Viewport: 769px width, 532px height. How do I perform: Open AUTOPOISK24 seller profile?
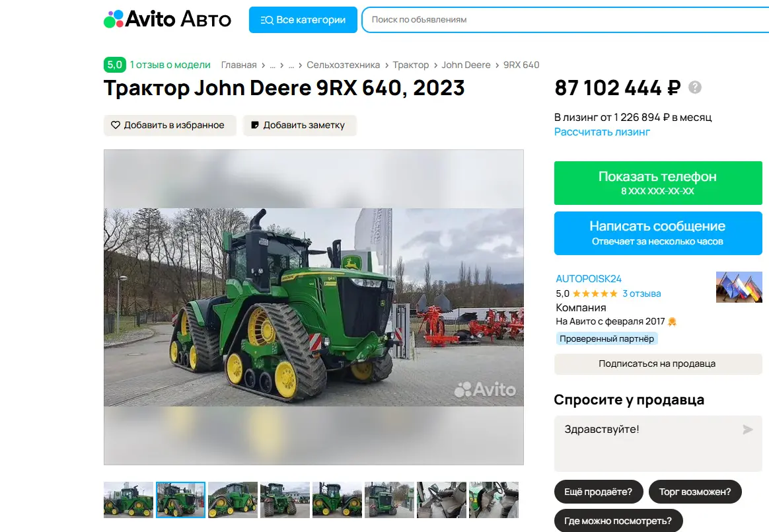589,279
